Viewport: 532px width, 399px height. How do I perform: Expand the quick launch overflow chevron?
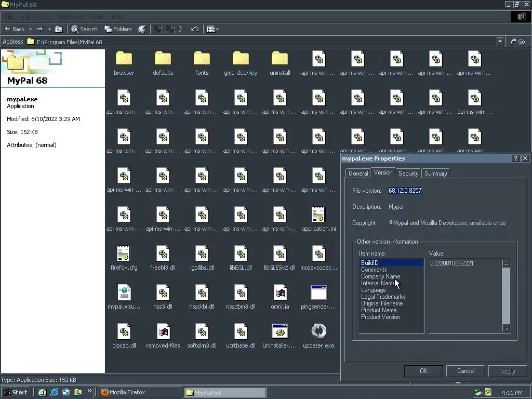pyautogui.click(x=89, y=391)
